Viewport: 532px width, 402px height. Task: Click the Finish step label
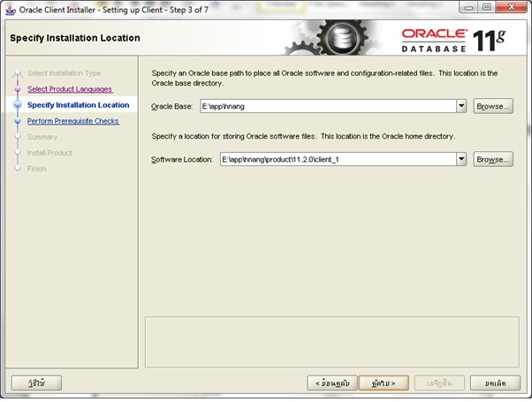pyautogui.click(x=36, y=169)
